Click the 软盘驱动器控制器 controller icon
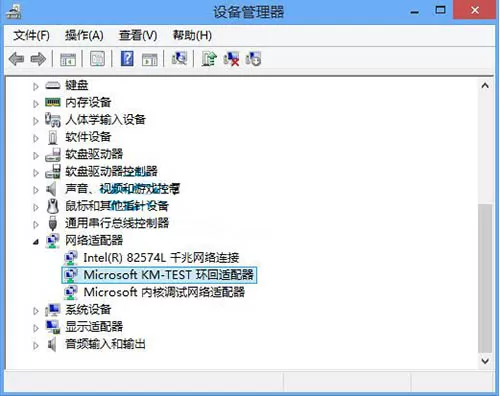This screenshot has height=396, width=500. [x=53, y=172]
